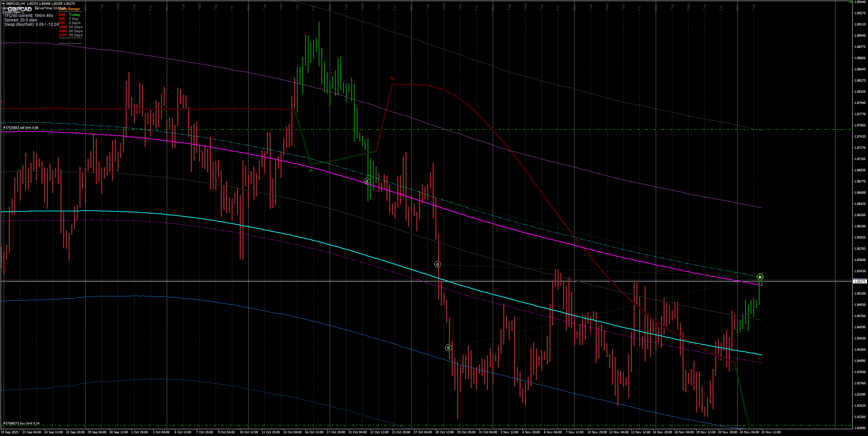
Task: Click the circled marker on the magenta line
Action: tap(367, 181)
